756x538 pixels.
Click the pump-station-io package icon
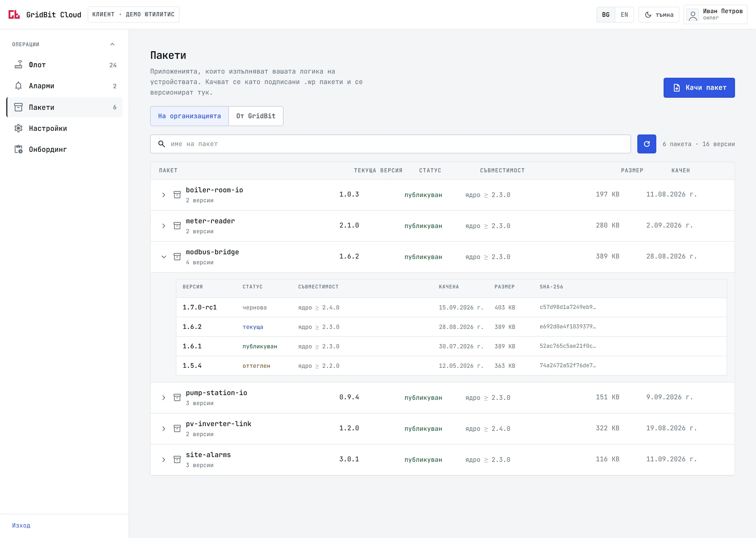177,397
